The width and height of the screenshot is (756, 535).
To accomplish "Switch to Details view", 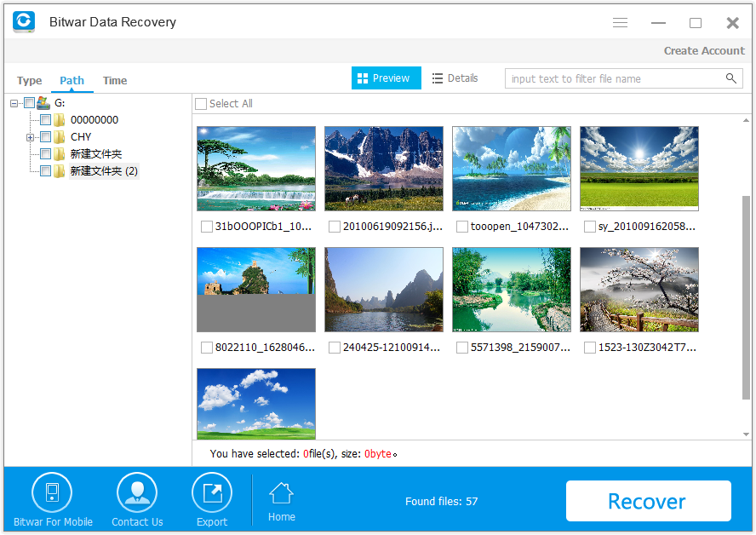I will coord(455,78).
